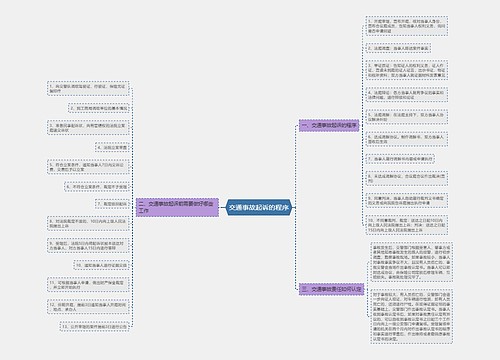Click right-side item 2 about 法庭调查
Viewport: 500px width, 360px height.
coord(398,48)
